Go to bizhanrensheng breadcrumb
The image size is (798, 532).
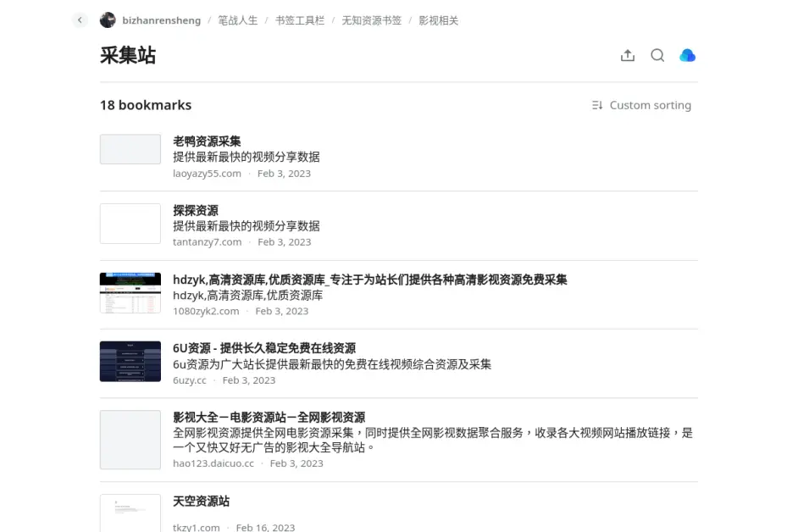click(161, 20)
